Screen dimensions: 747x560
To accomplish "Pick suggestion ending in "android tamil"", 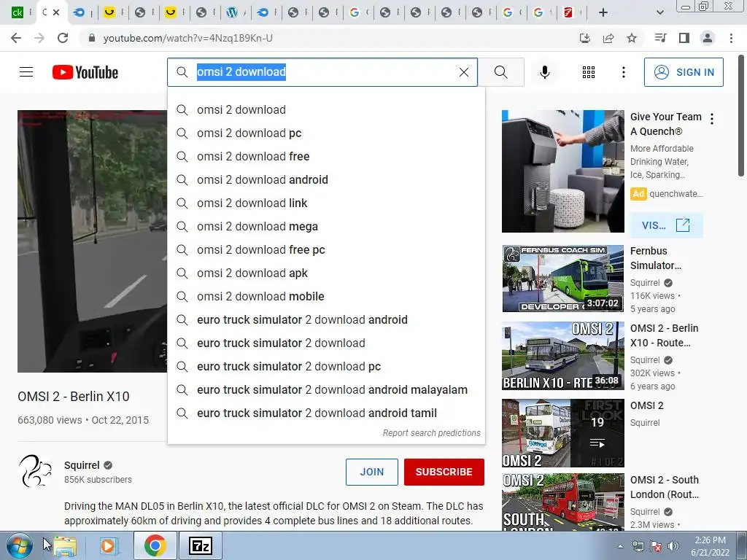I will (x=326, y=413).
